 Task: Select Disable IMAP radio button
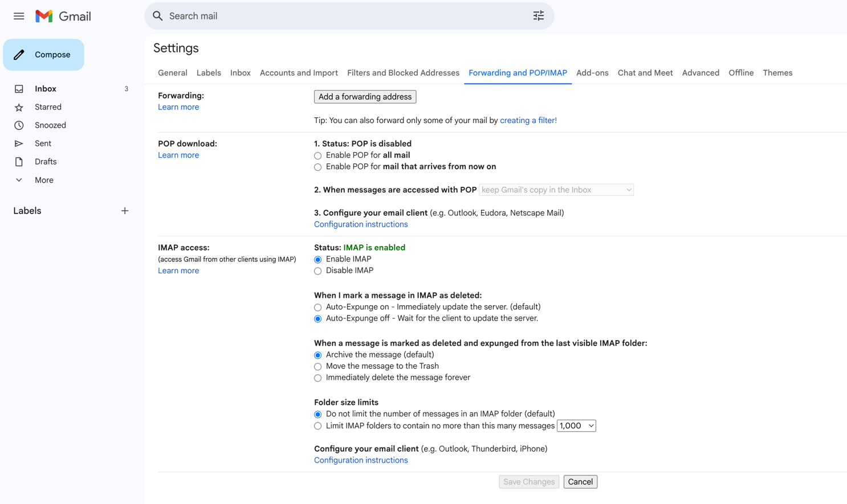click(x=318, y=271)
